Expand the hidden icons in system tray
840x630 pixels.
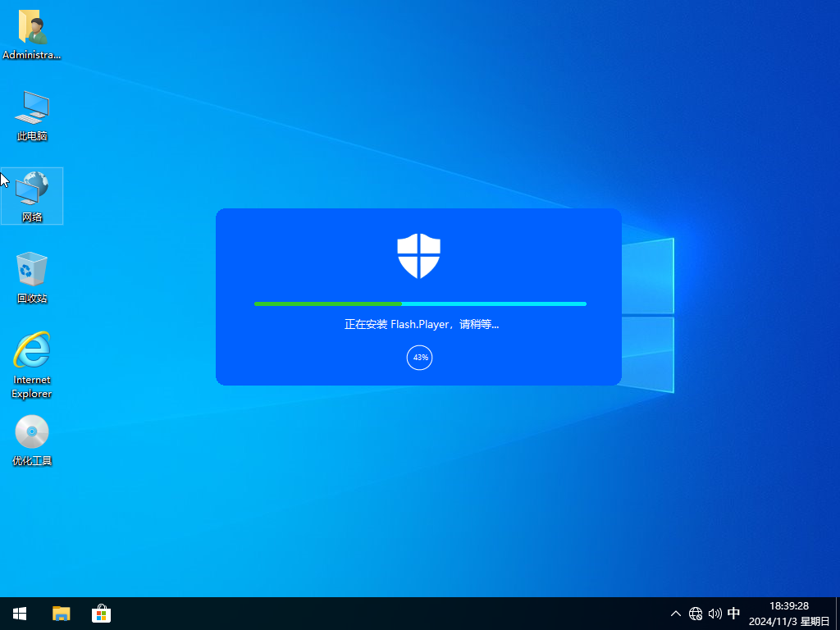675,613
